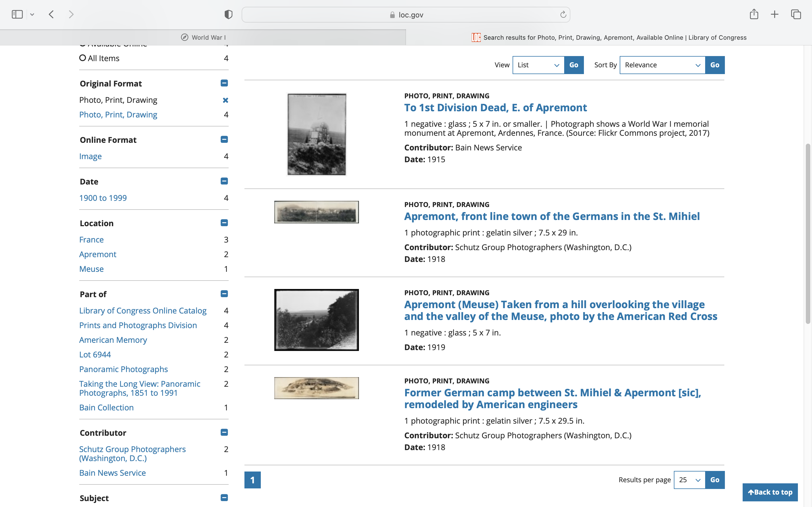The width and height of the screenshot is (812, 507).
Task: Collapse the Contributor facet section
Action: coord(224,433)
